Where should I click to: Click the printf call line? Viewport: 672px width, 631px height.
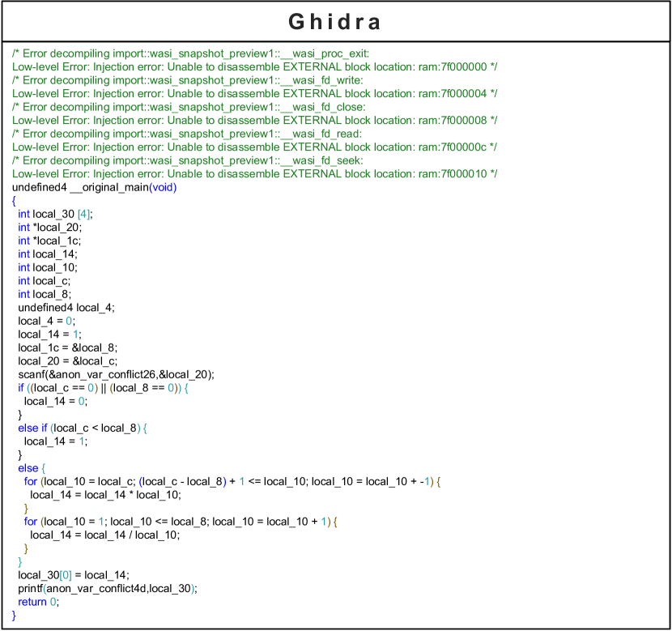108,588
